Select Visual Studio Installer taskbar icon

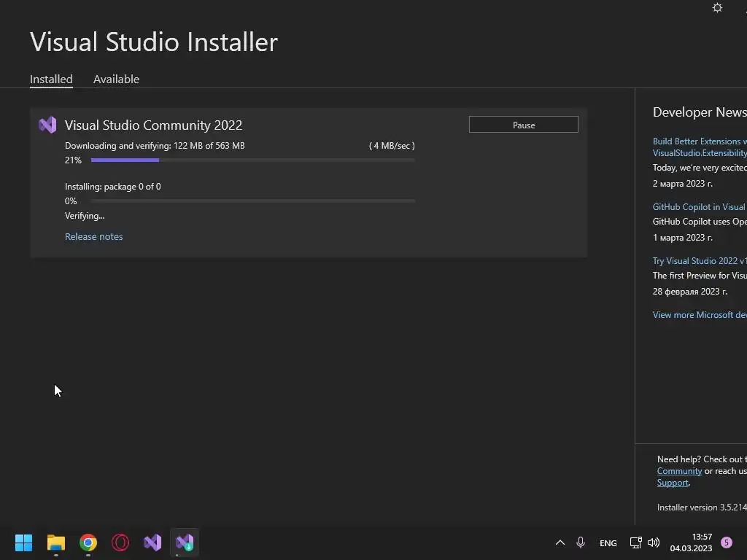coord(185,542)
